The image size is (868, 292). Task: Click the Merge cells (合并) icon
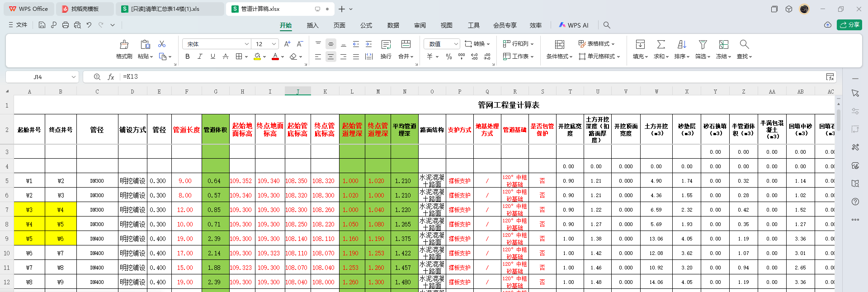pos(406,44)
